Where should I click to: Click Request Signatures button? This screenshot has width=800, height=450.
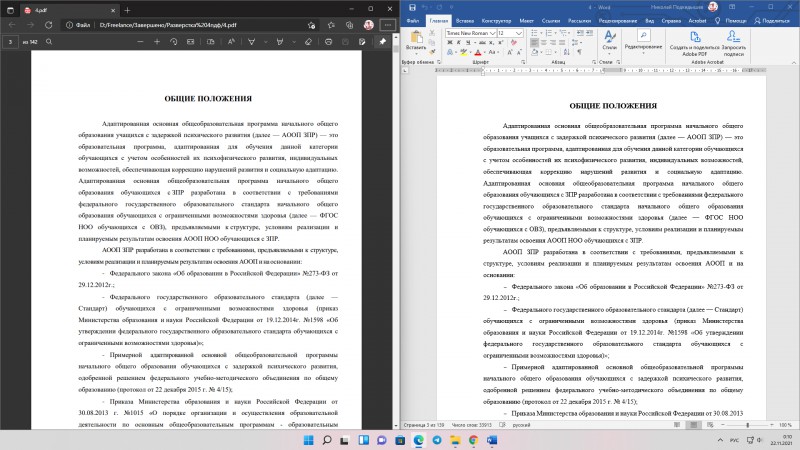(x=734, y=43)
